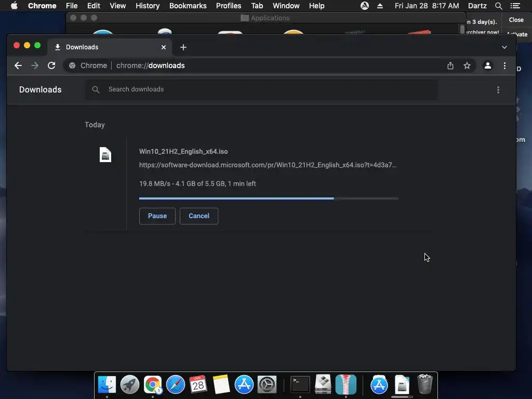Open the Applications folder stack in the Dock
This screenshot has height=399, width=532.
coord(379,384)
